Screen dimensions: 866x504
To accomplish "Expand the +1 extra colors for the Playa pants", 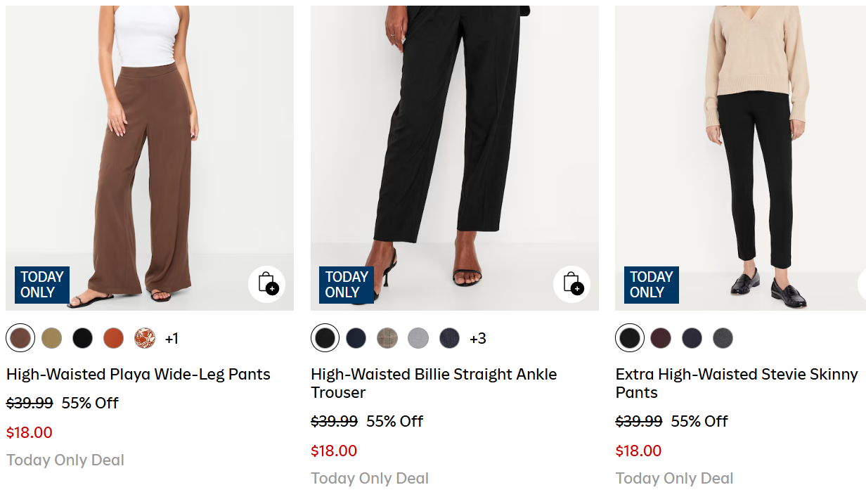I will coord(172,338).
